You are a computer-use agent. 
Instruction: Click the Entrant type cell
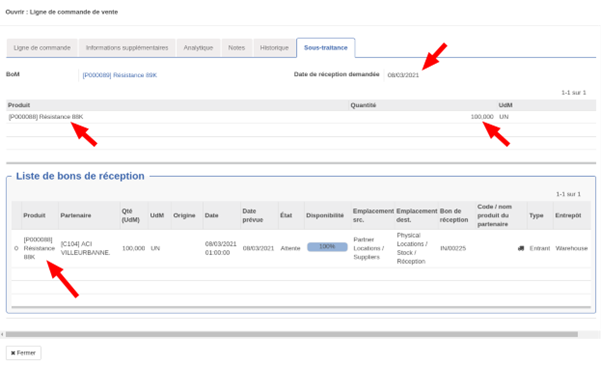coord(540,248)
